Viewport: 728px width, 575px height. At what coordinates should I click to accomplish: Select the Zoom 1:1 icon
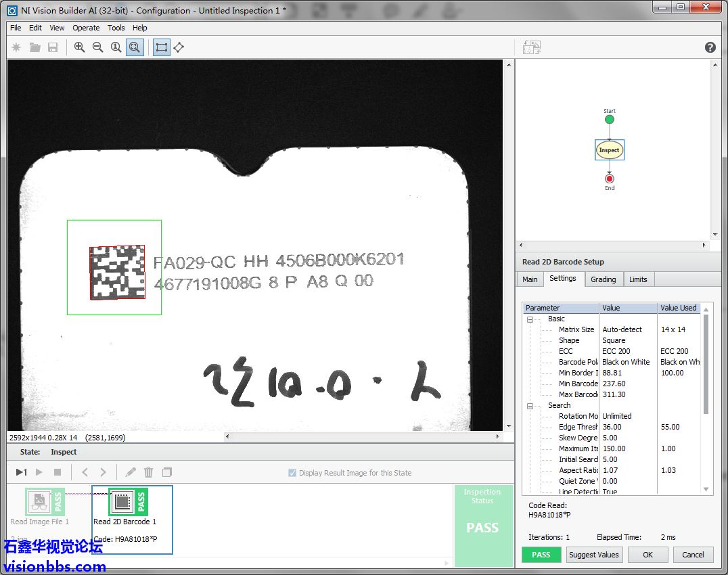tap(116, 47)
